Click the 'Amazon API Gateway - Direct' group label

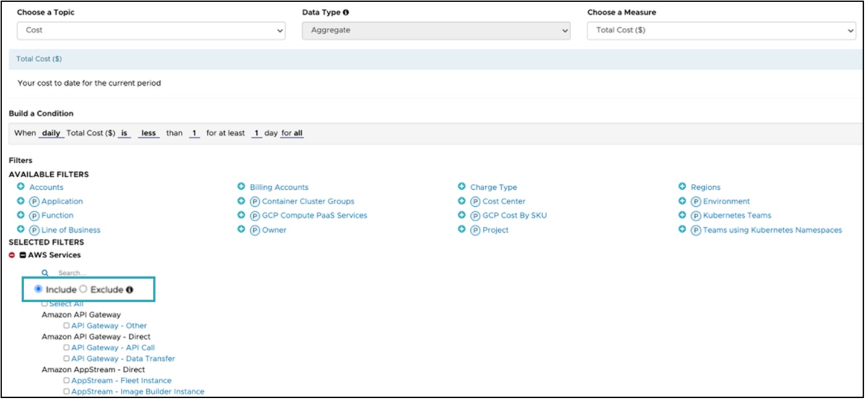[96, 337]
